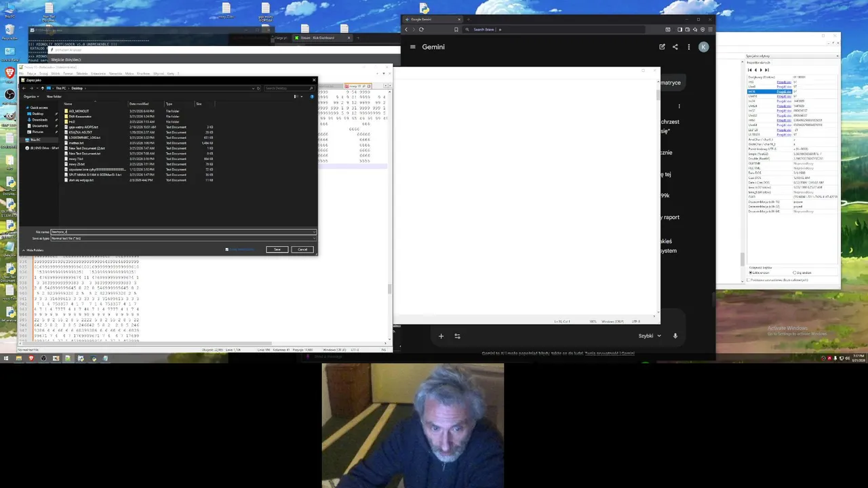This screenshot has height=488, width=868.
Task: Jump to first byte in data inspector
Action: [x=749, y=70]
